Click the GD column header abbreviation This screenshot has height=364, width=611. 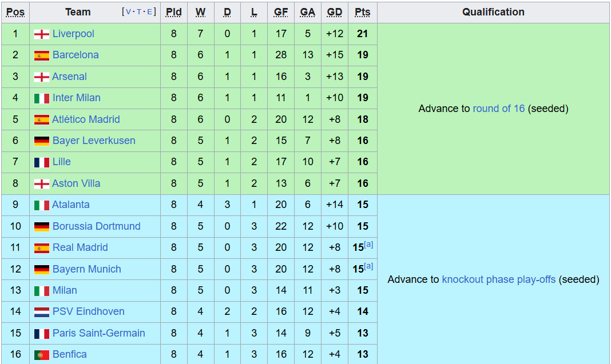[335, 12]
